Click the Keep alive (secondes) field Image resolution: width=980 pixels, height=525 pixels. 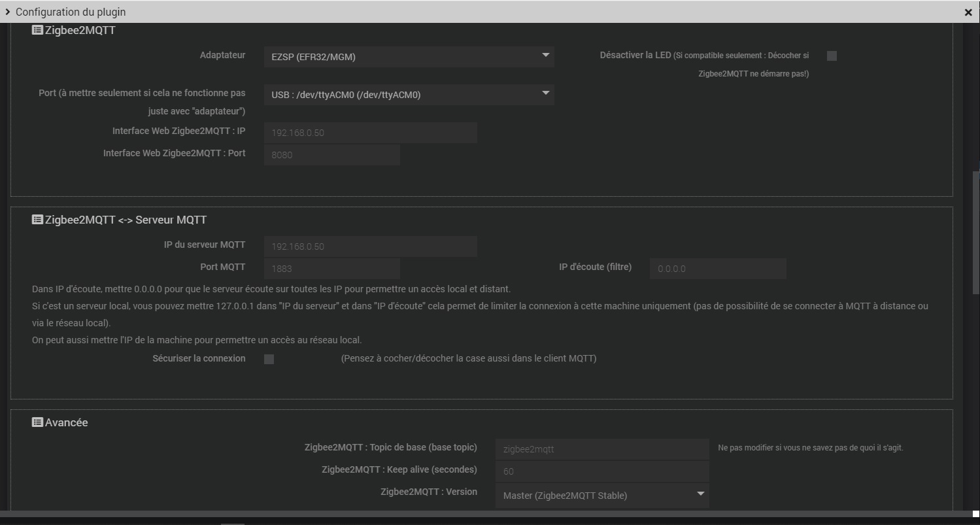602,471
